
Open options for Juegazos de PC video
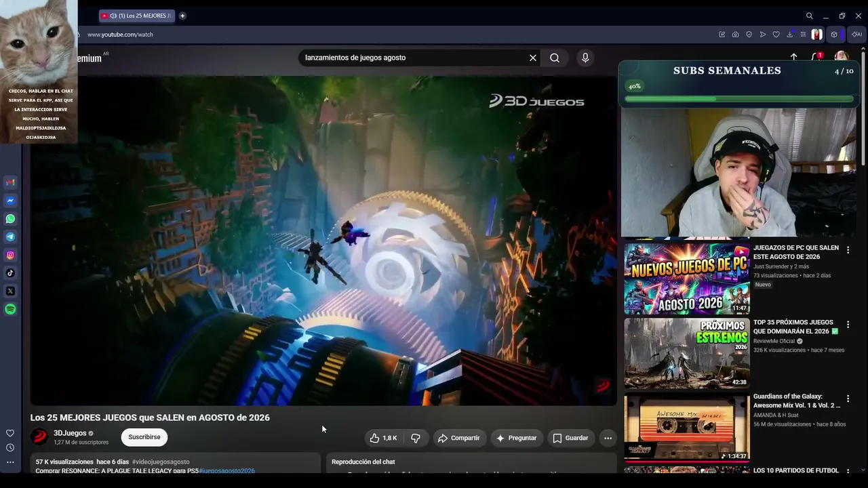(x=848, y=250)
